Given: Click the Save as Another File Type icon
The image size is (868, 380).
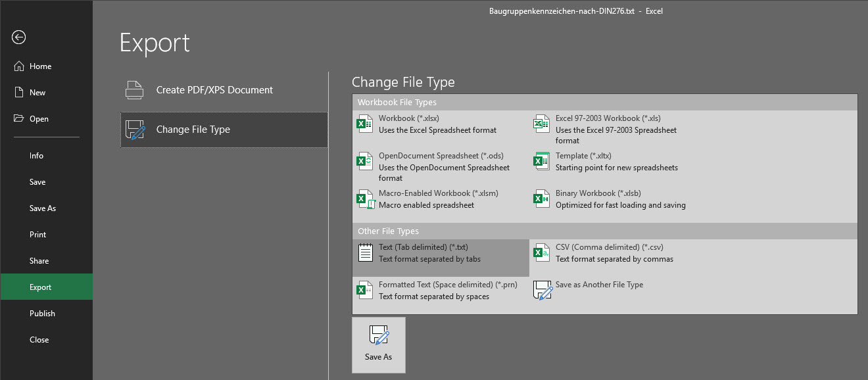Looking at the screenshot, I should coord(542,291).
